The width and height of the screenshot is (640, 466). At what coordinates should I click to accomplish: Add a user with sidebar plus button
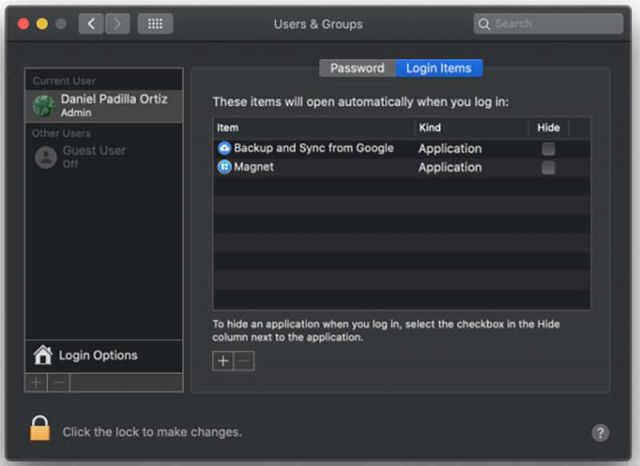click(37, 383)
